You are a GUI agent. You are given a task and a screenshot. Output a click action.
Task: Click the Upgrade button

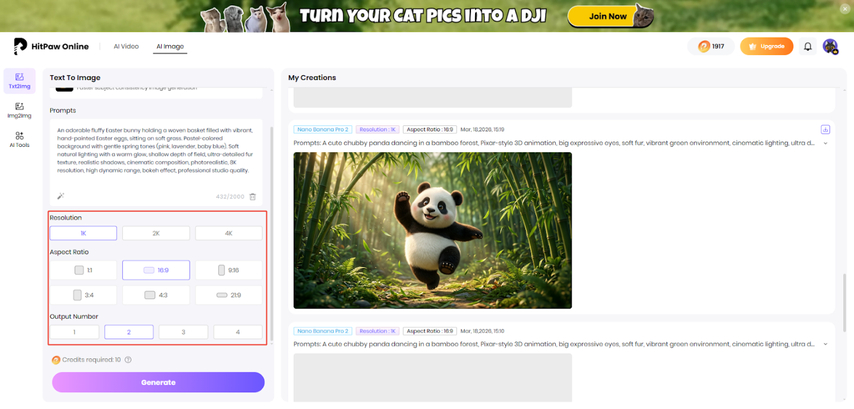(766, 46)
